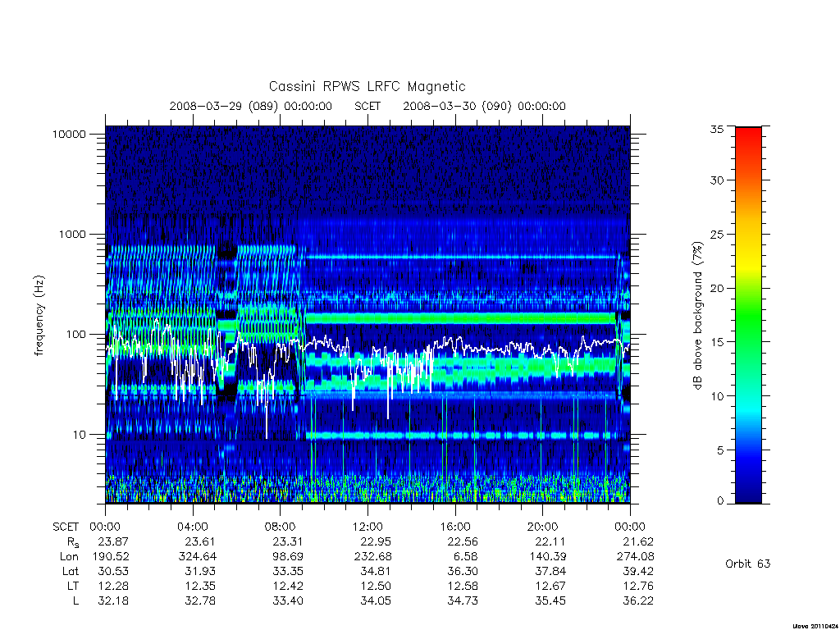
Task: Click the L value 36.22
Action: [638, 601]
